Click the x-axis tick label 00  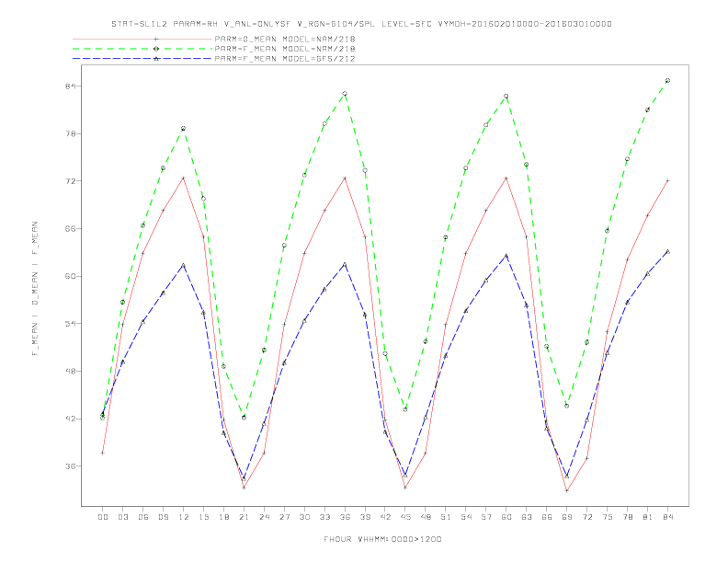[x=103, y=517]
